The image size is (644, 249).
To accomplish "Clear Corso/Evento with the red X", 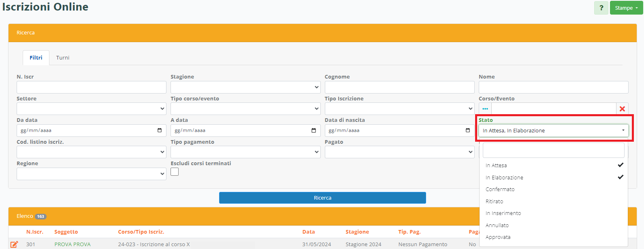I will (622, 109).
